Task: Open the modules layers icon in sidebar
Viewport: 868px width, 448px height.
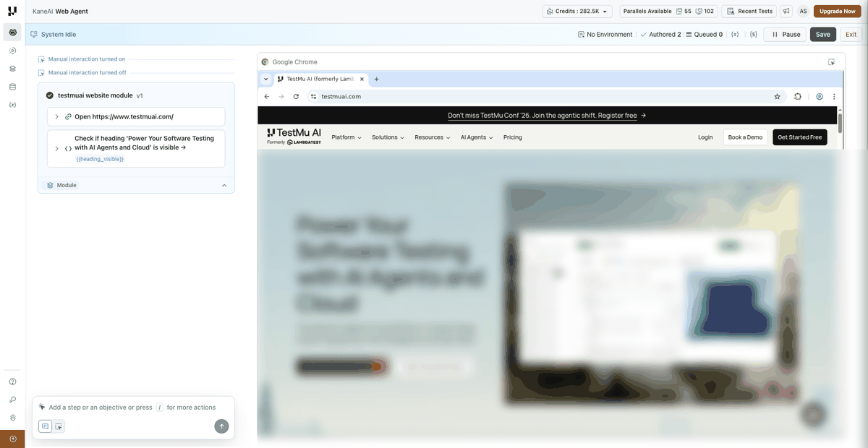Action: point(12,69)
